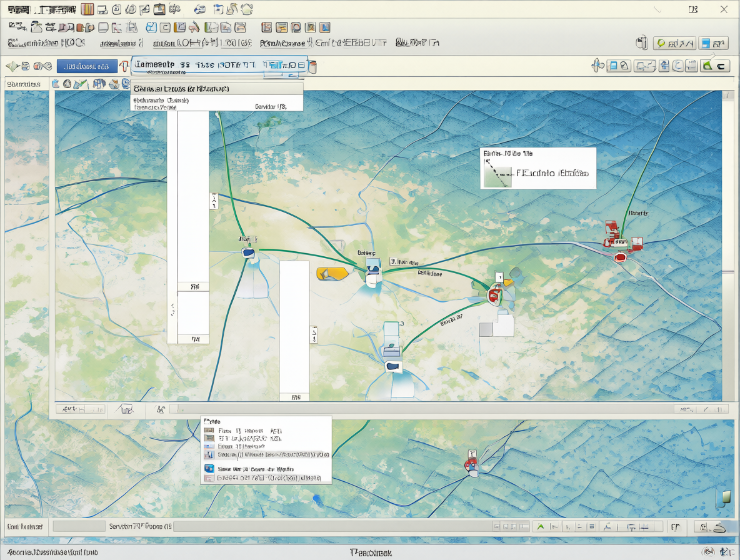
Task: Click the small empty field in the bottom bar
Action: tap(79, 526)
